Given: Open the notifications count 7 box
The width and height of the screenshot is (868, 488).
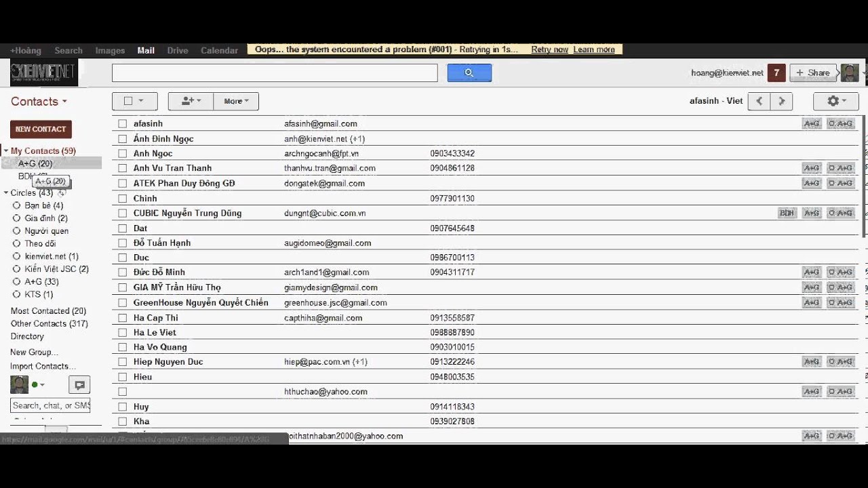Looking at the screenshot, I should point(776,73).
